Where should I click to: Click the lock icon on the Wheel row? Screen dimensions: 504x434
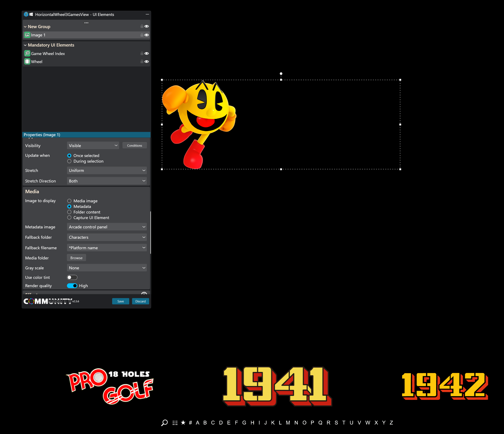click(142, 62)
